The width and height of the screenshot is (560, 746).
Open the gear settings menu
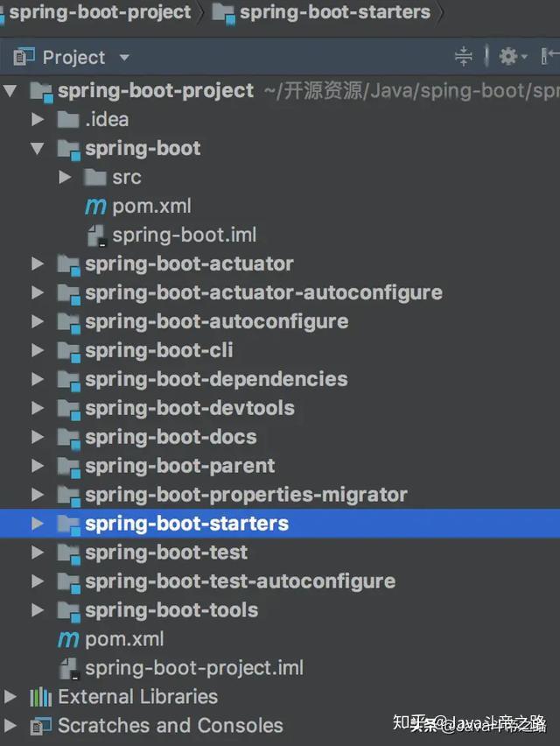click(512, 57)
